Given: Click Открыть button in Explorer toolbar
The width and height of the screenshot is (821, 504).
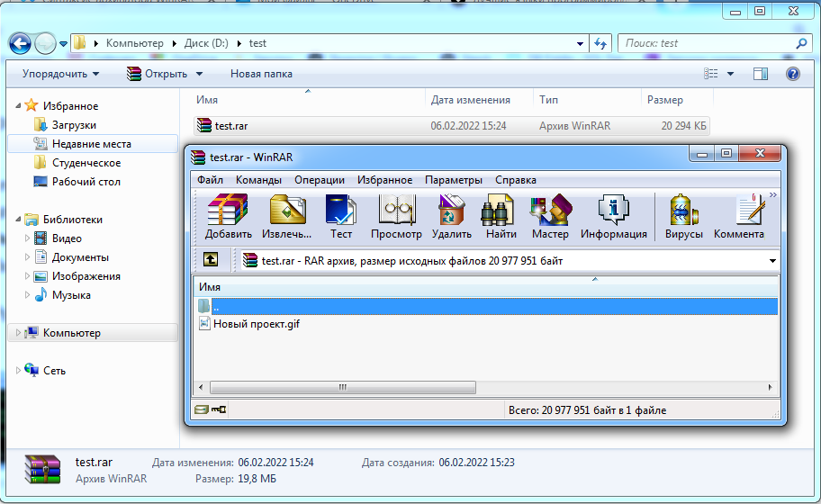Looking at the screenshot, I should pyautogui.click(x=157, y=74).
